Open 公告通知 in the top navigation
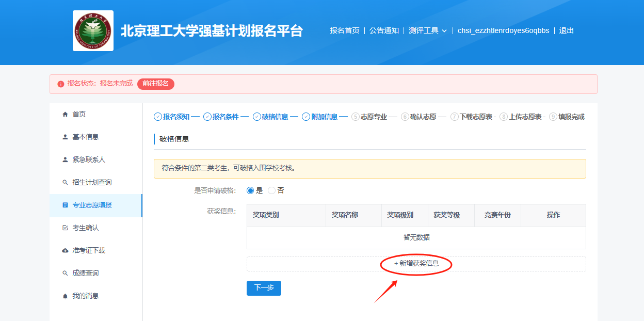Screen dimensions: 644x321 click(x=384, y=30)
